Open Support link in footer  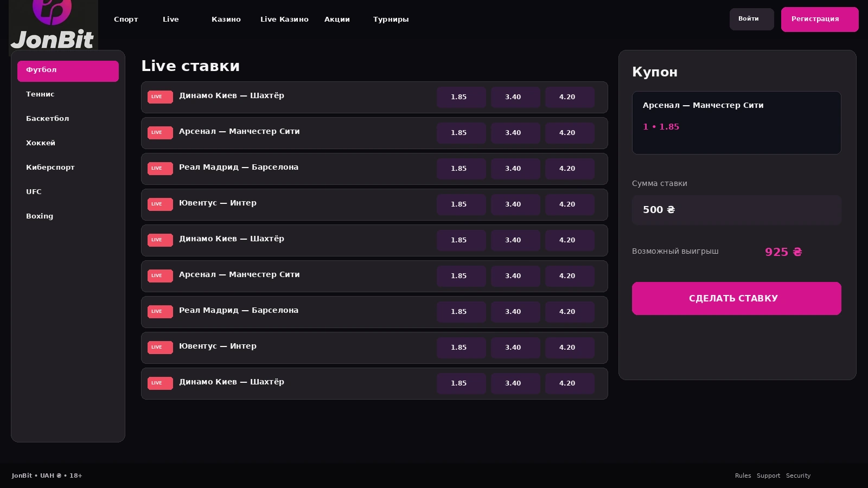tap(768, 476)
